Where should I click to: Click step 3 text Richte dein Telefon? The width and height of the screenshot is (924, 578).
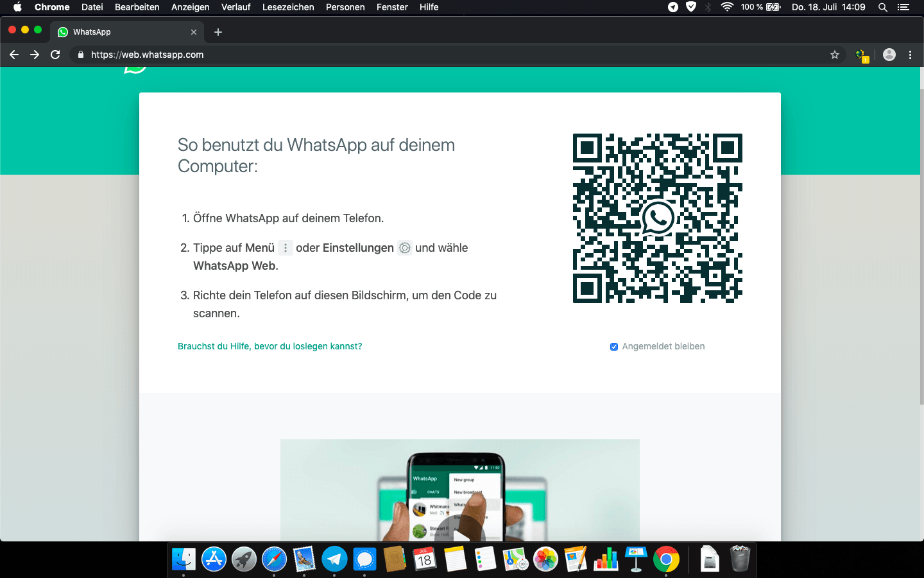click(x=345, y=304)
